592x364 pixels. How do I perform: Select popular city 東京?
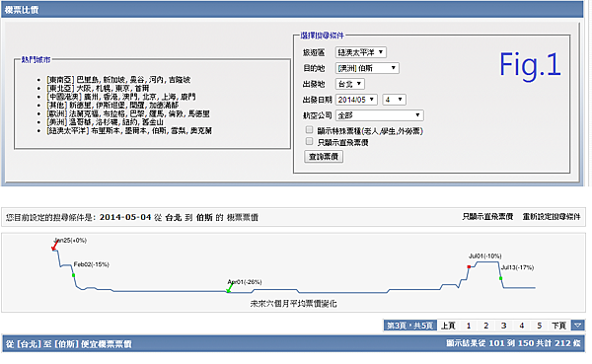(x=122, y=88)
